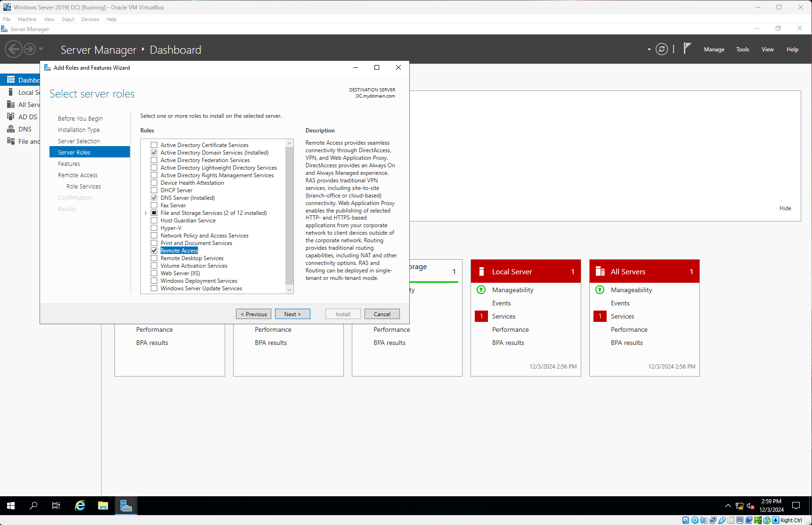Open the navigation history dropdown arrow
This screenshot has height=525, width=812.
point(41,49)
